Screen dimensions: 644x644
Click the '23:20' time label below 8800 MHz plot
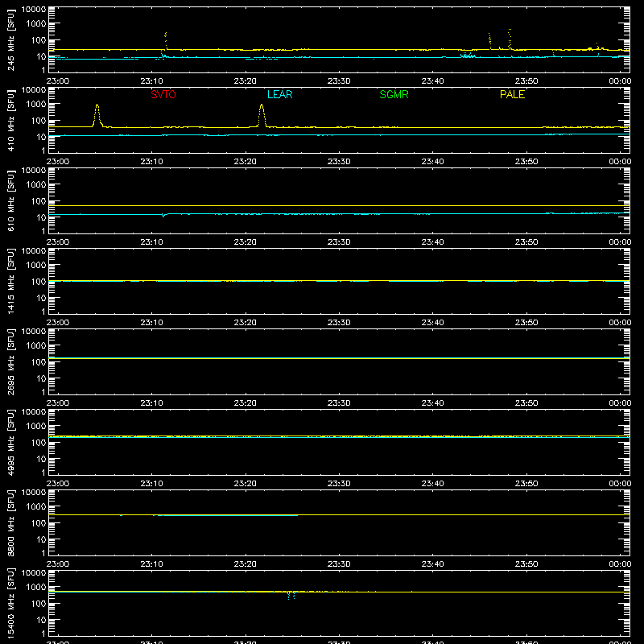click(x=246, y=564)
